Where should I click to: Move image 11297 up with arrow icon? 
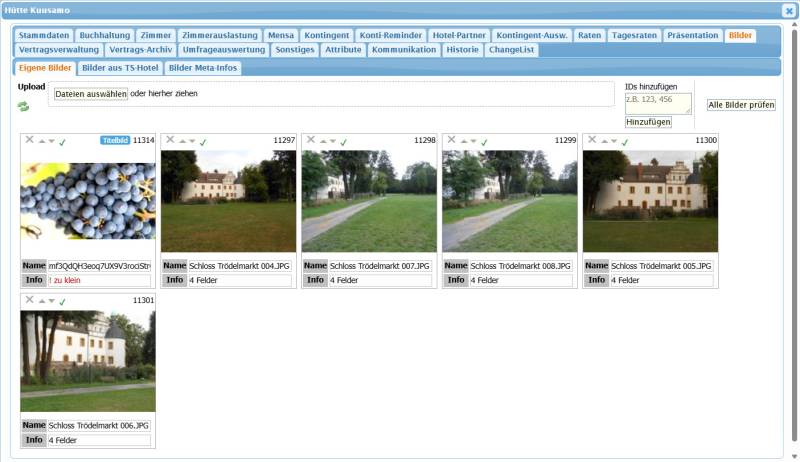182,141
